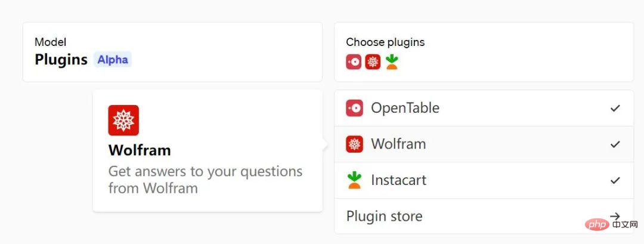
Task: Click Instacart carrot icon under Choose plugins
Action: coord(392,62)
